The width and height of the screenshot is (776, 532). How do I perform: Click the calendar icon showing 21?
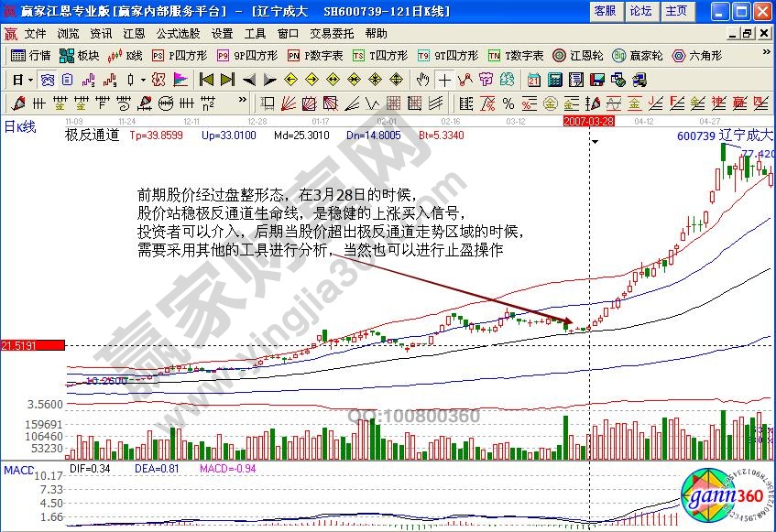[x=532, y=79]
